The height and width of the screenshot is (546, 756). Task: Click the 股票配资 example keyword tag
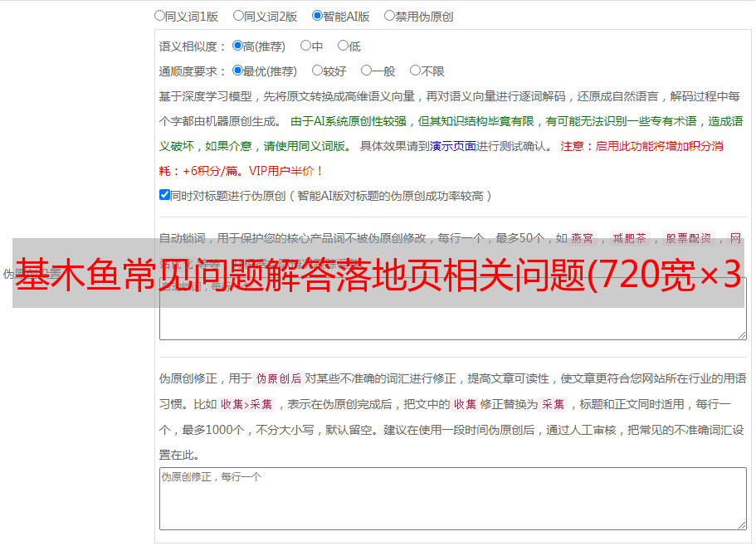click(689, 238)
